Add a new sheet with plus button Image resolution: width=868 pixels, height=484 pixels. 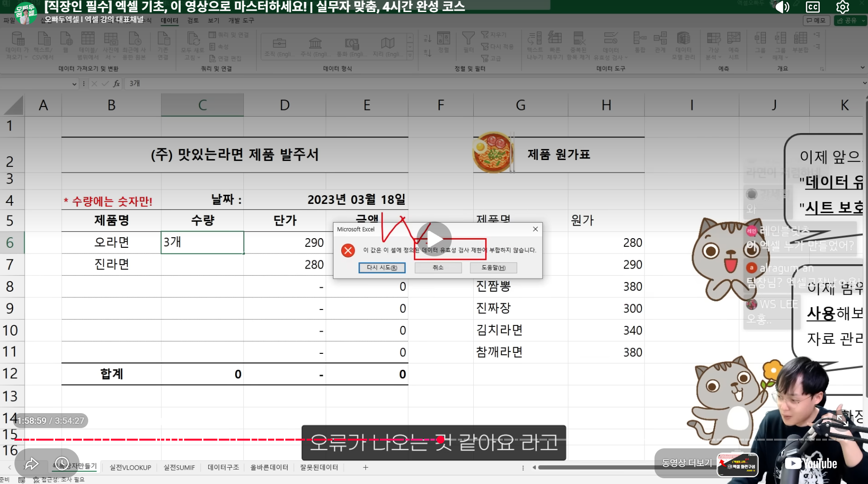point(365,468)
